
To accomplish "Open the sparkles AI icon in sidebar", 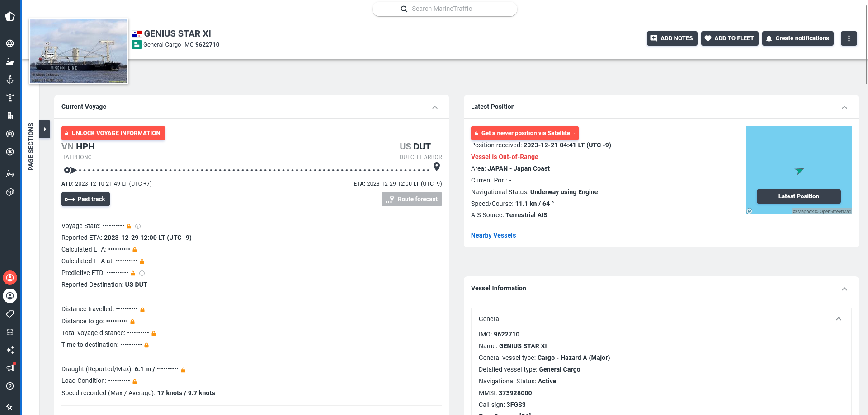I will [10, 350].
